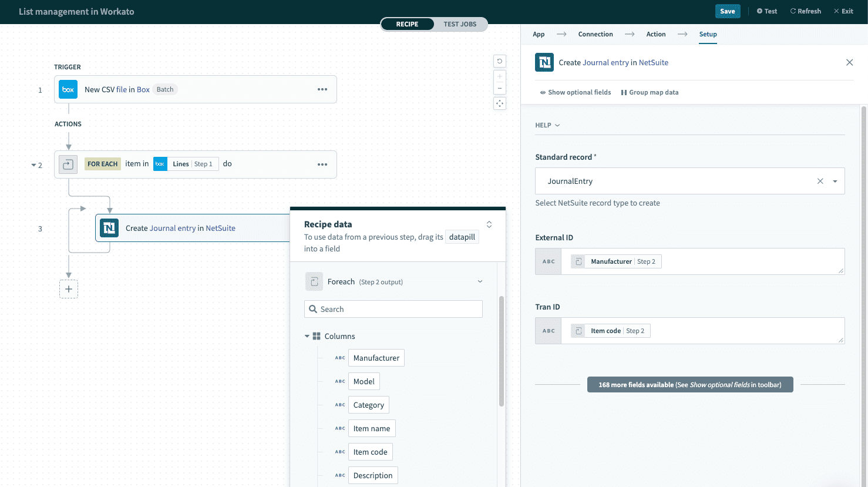868x487 pixels.
Task: Add a new step with plus button
Action: (69, 289)
